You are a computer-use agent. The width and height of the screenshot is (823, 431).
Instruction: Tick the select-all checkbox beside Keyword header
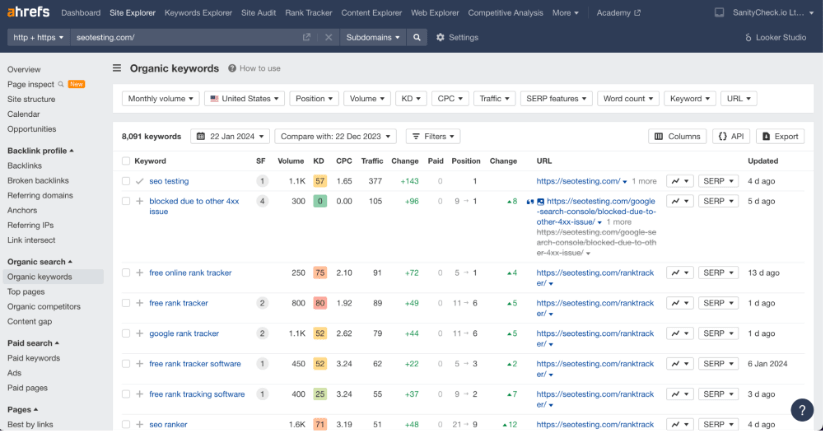126,161
